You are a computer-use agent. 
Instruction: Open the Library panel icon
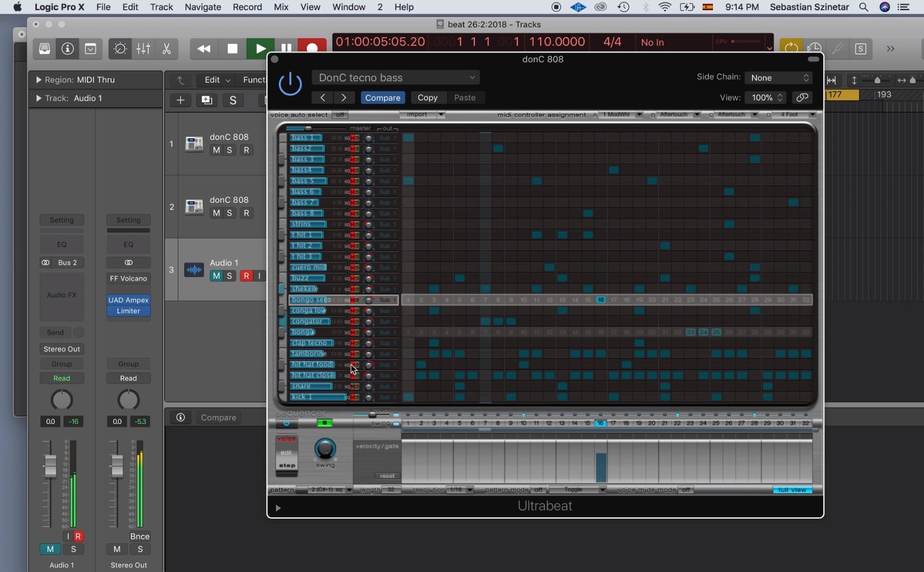44,49
